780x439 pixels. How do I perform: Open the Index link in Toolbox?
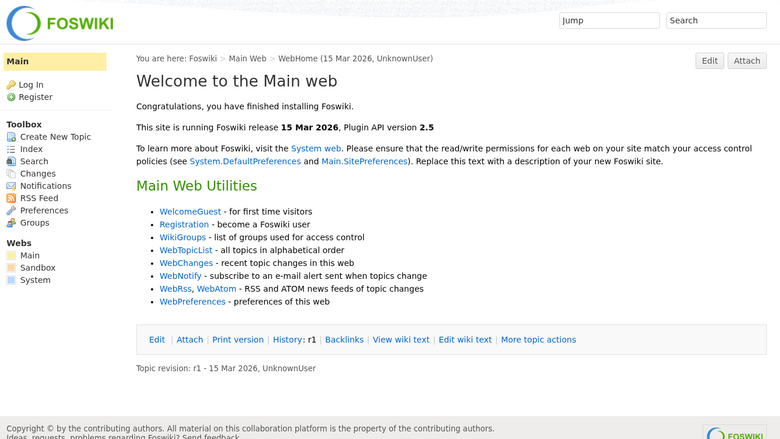31,149
